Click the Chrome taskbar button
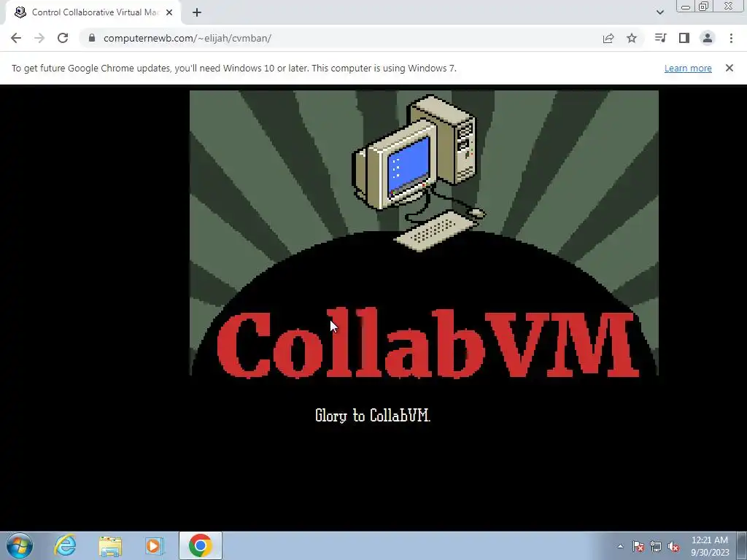Image resolution: width=747 pixels, height=560 pixels. tap(201, 545)
